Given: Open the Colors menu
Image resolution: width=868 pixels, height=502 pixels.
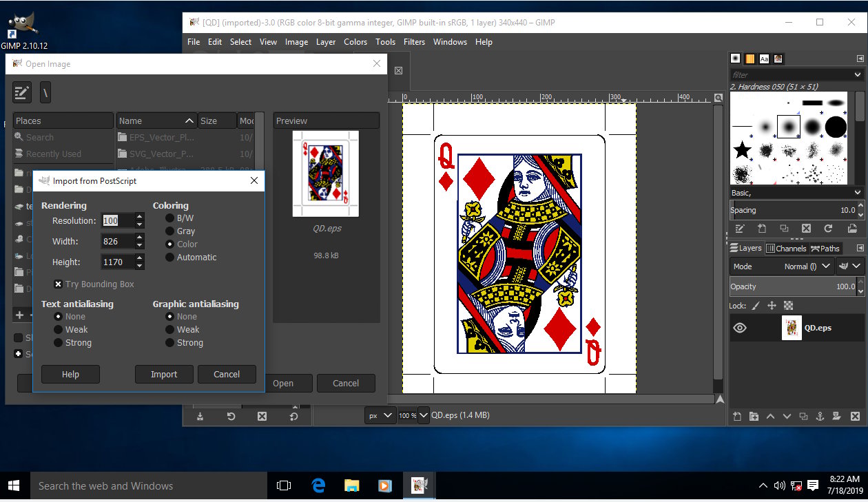Looking at the screenshot, I should pos(355,42).
